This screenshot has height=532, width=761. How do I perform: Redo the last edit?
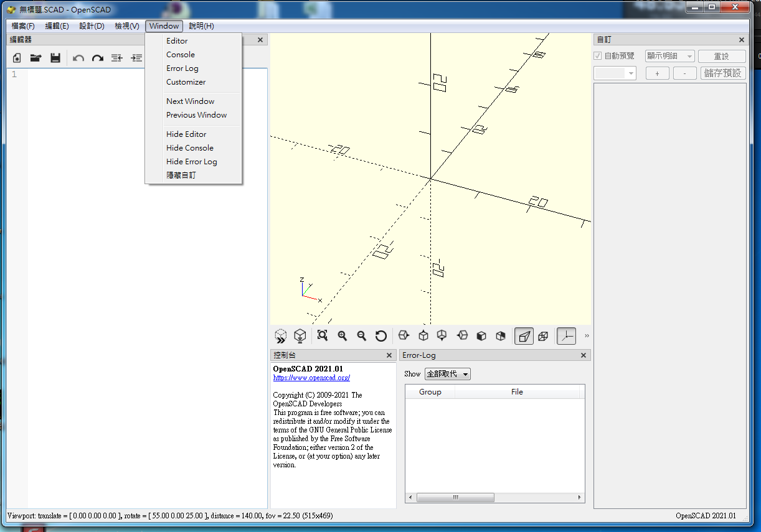(98, 58)
